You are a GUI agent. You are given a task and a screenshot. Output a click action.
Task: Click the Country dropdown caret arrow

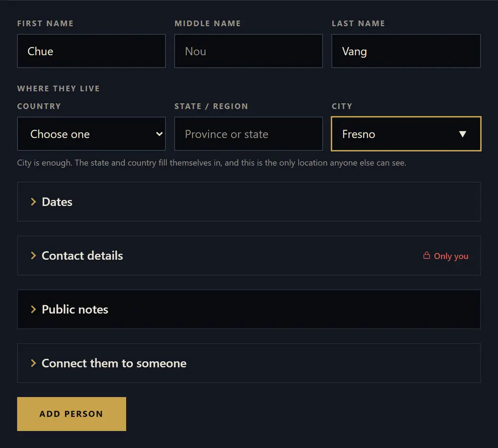tap(159, 134)
